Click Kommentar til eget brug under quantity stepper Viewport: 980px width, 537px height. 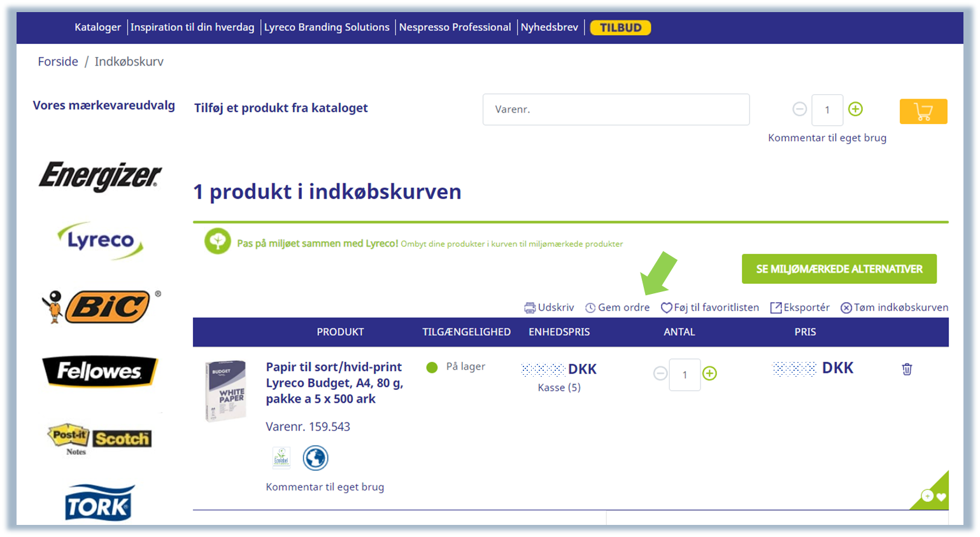point(827,137)
